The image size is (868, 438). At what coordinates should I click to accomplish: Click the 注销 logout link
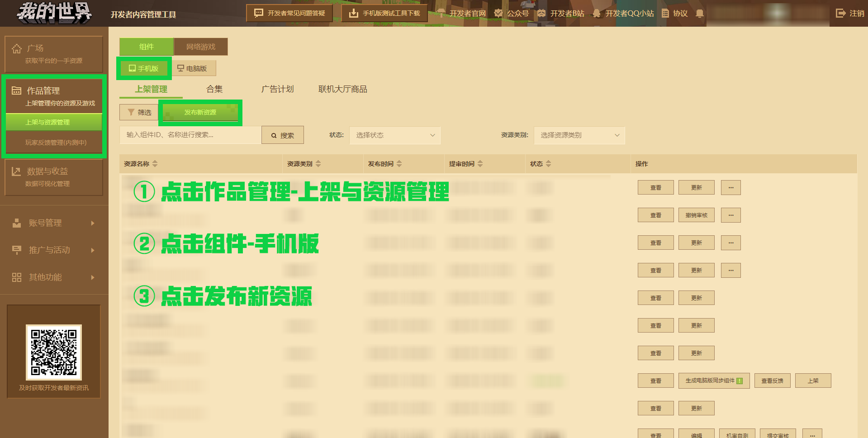tap(850, 13)
